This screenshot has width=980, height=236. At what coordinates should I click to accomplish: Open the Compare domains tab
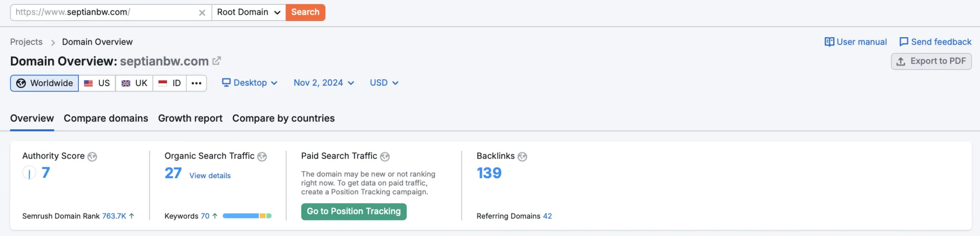pos(106,118)
